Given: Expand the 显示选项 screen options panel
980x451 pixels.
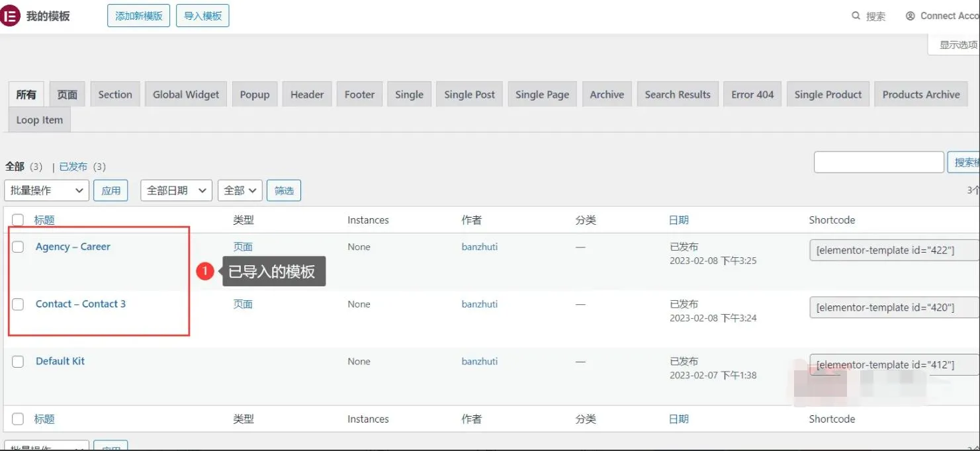Looking at the screenshot, I should (954, 45).
